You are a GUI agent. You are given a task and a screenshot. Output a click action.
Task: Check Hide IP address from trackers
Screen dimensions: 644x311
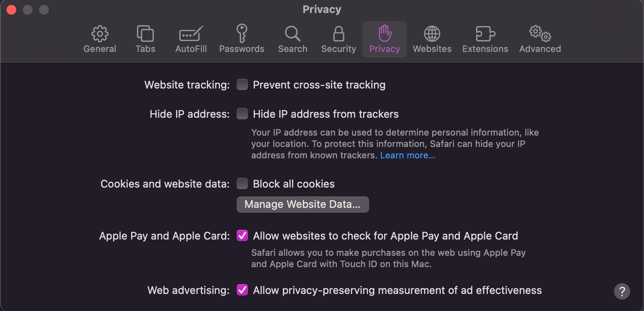242,114
